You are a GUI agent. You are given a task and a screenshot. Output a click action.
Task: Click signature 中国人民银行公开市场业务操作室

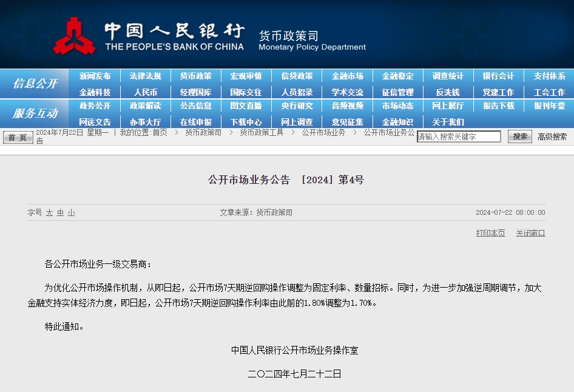click(295, 350)
